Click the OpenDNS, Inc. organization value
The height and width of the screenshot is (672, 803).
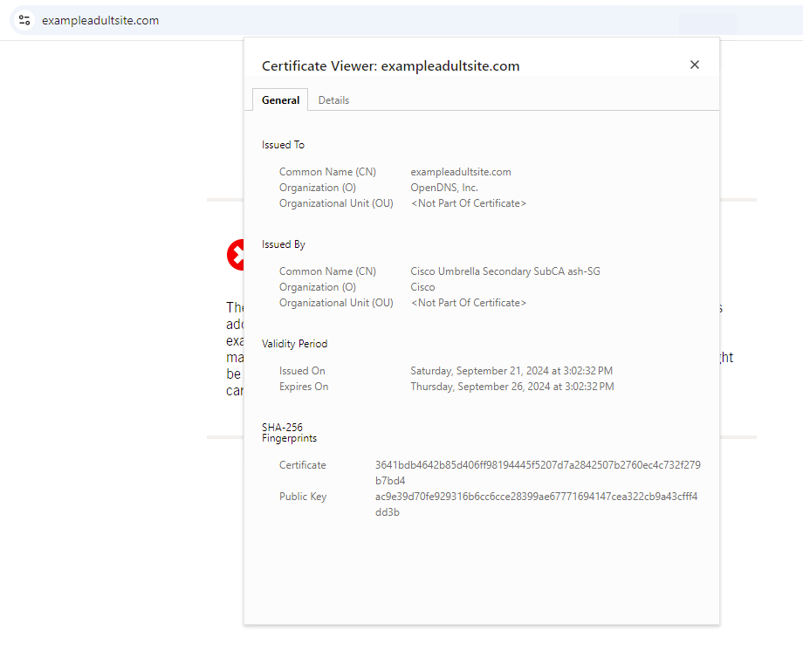[x=444, y=188]
